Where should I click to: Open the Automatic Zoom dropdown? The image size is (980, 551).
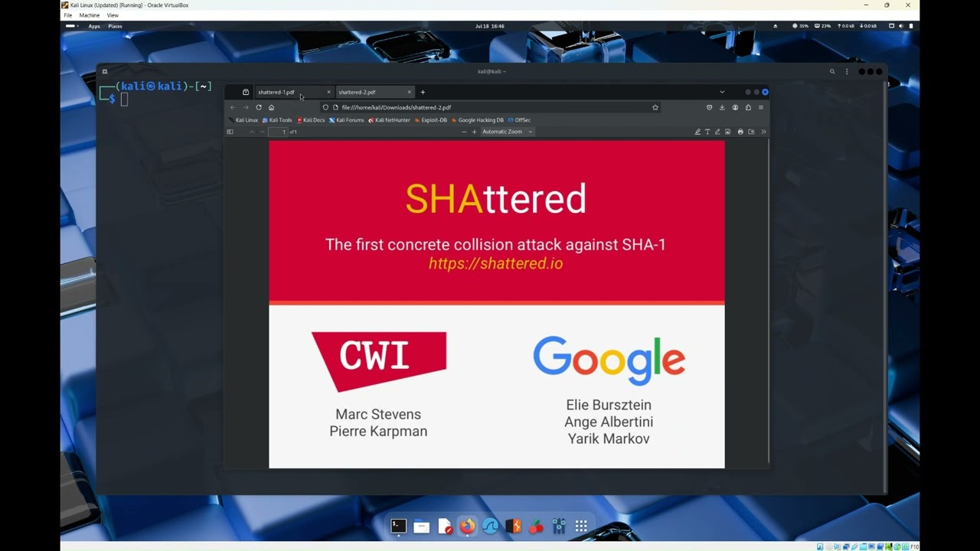click(x=507, y=132)
